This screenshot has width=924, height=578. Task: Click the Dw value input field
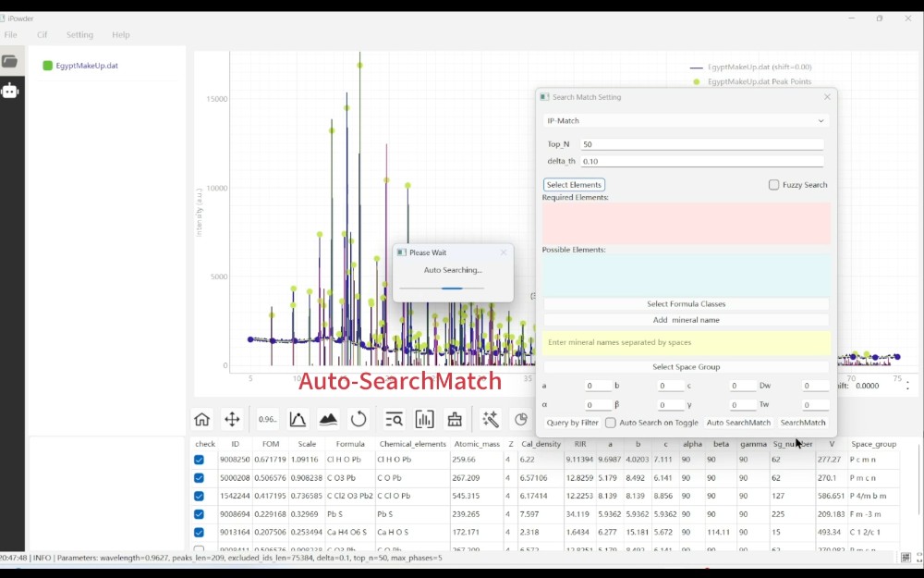point(815,386)
